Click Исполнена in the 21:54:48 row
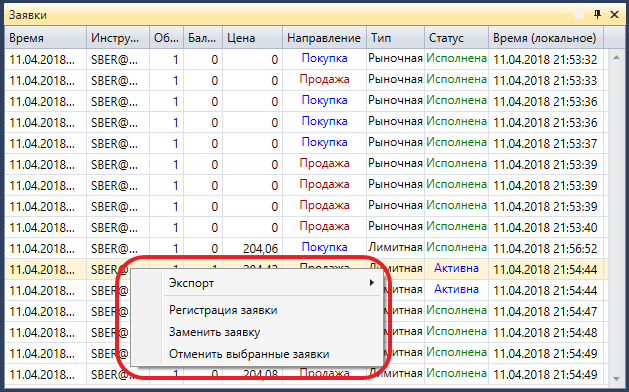The height and width of the screenshot is (392, 629). (457, 331)
